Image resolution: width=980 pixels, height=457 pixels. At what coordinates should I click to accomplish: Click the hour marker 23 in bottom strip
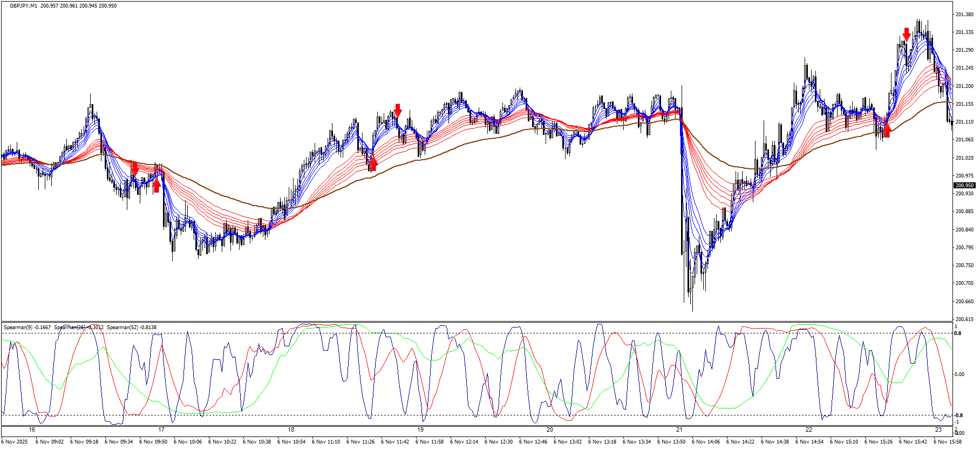(938, 430)
